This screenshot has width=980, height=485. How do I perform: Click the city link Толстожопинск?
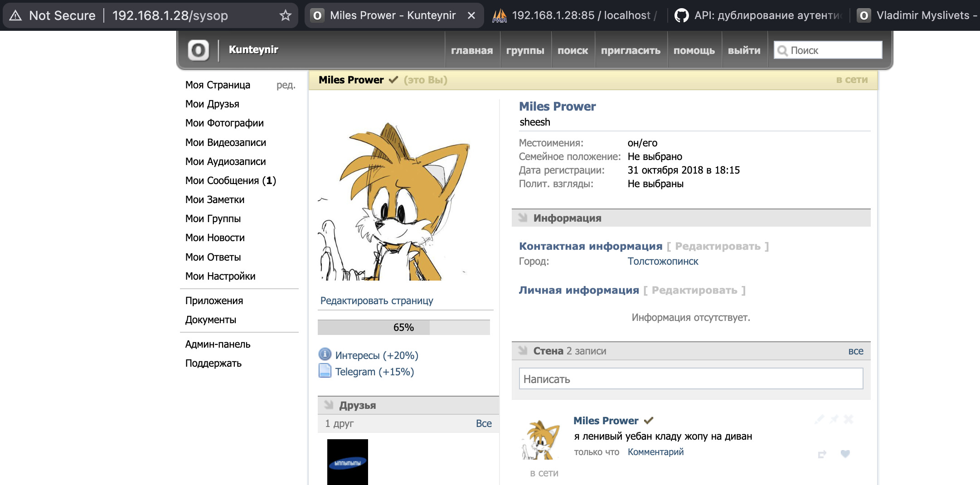(663, 261)
